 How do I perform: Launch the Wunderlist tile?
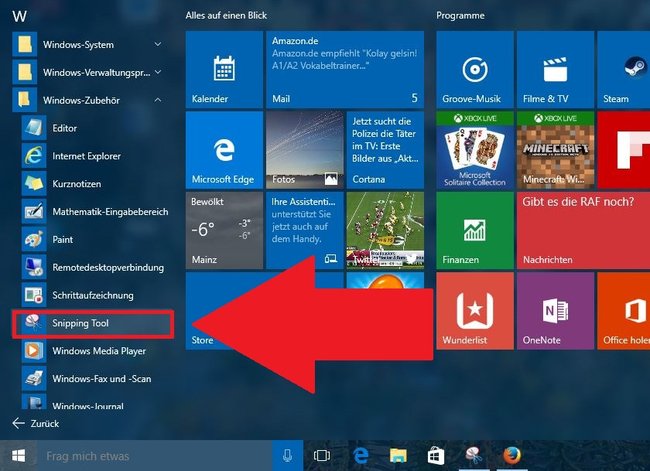pyautogui.click(x=475, y=311)
